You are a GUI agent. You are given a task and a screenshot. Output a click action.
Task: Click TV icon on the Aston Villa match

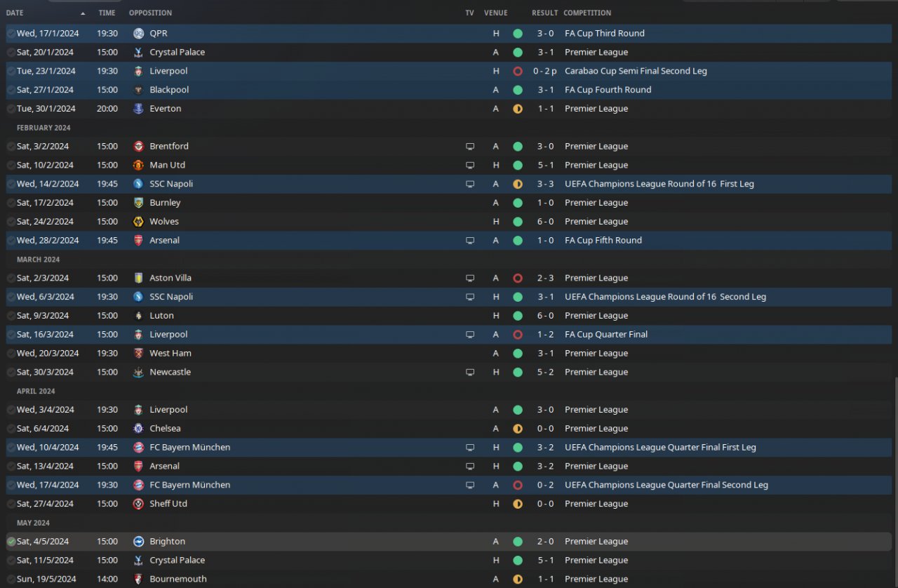click(470, 278)
